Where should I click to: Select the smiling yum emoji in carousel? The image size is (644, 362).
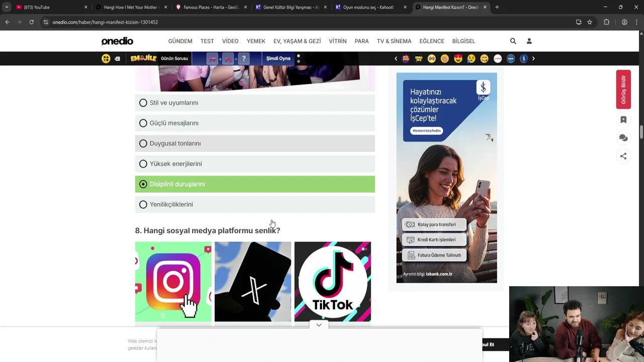[x=484, y=59]
